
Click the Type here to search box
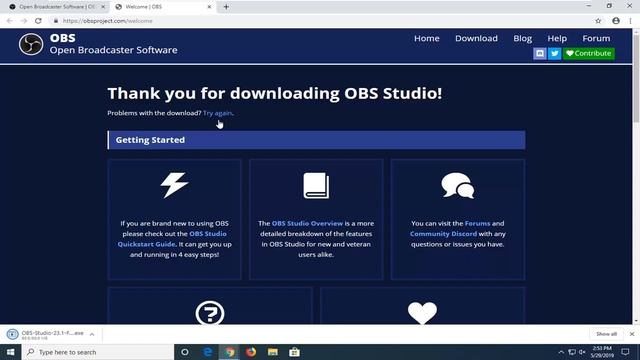[98, 352]
